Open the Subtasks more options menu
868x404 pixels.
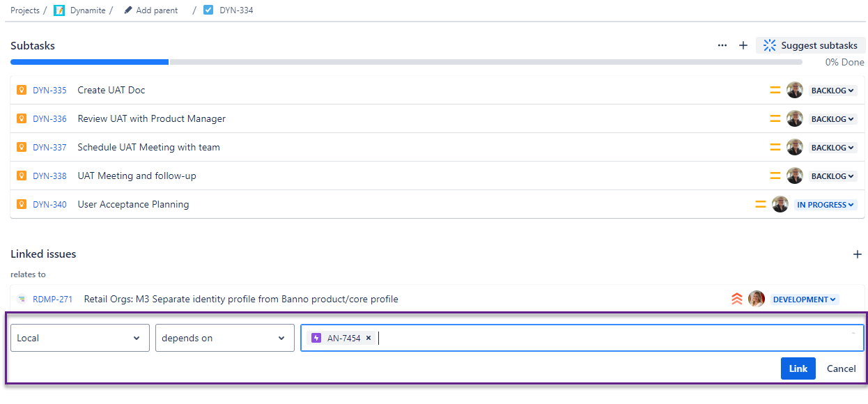(722, 45)
